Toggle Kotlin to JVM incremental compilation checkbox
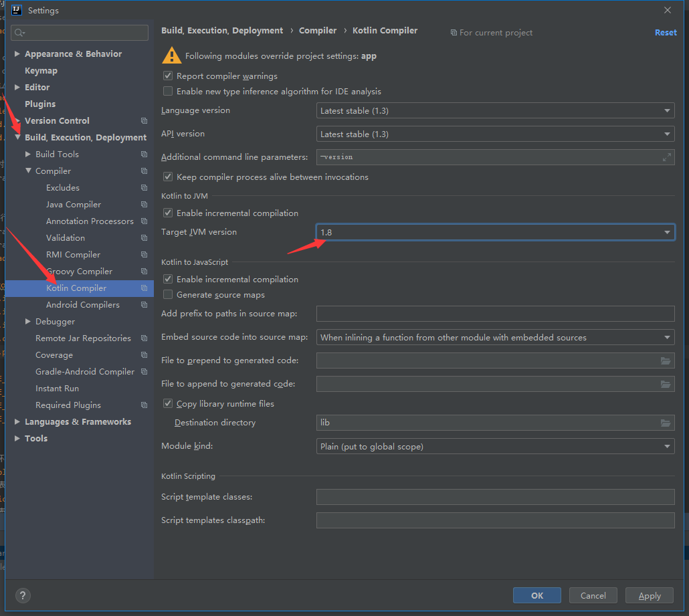Image resolution: width=689 pixels, height=616 pixels. [x=168, y=213]
